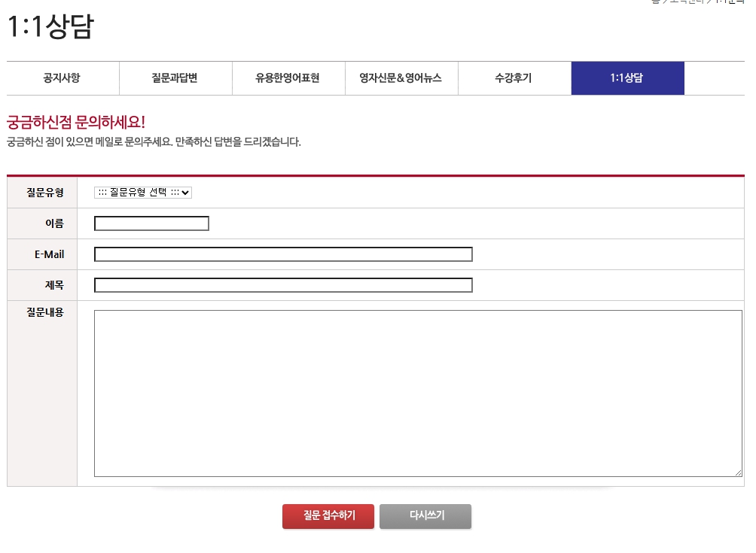Select the 영자신문&영어뉴스 tab
The width and height of the screenshot is (756, 553).
[x=401, y=78]
